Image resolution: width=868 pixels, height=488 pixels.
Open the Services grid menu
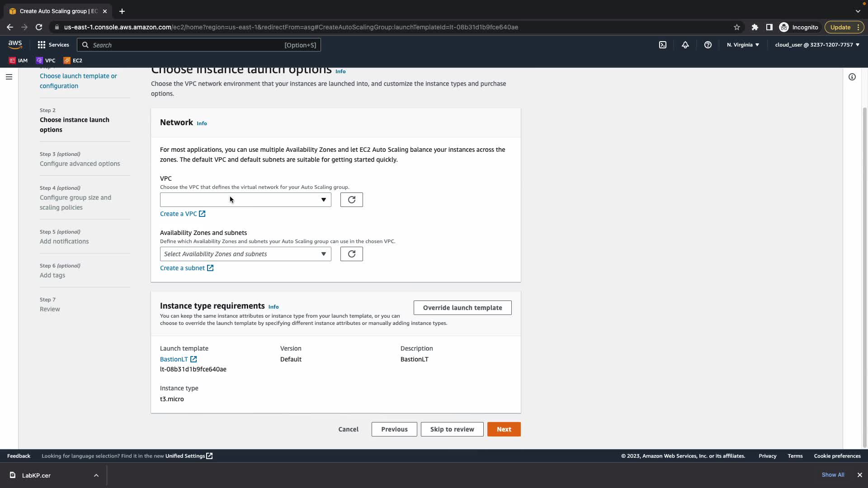pyautogui.click(x=53, y=45)
